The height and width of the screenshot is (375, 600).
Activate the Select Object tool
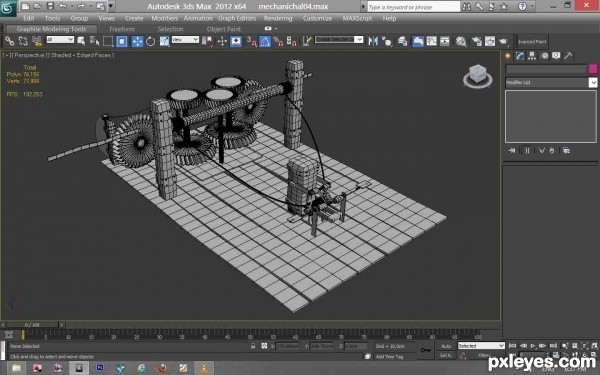pyautogui.click(x=81, y=41)
